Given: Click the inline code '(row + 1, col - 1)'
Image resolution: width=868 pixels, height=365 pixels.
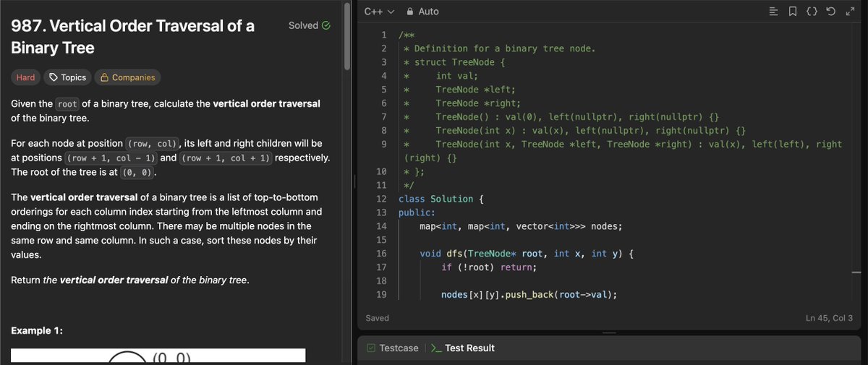Looking at the screenshot, I should [111, 158].
